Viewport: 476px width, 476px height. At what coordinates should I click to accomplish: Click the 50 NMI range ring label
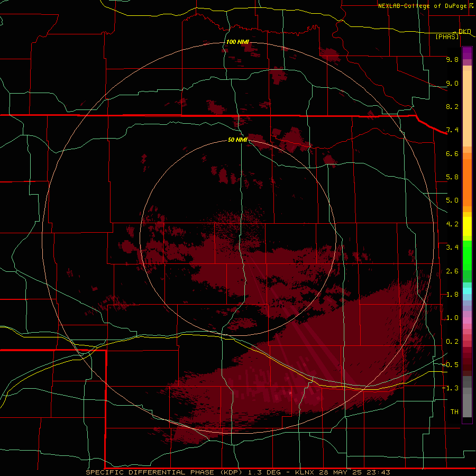(237, 140)
